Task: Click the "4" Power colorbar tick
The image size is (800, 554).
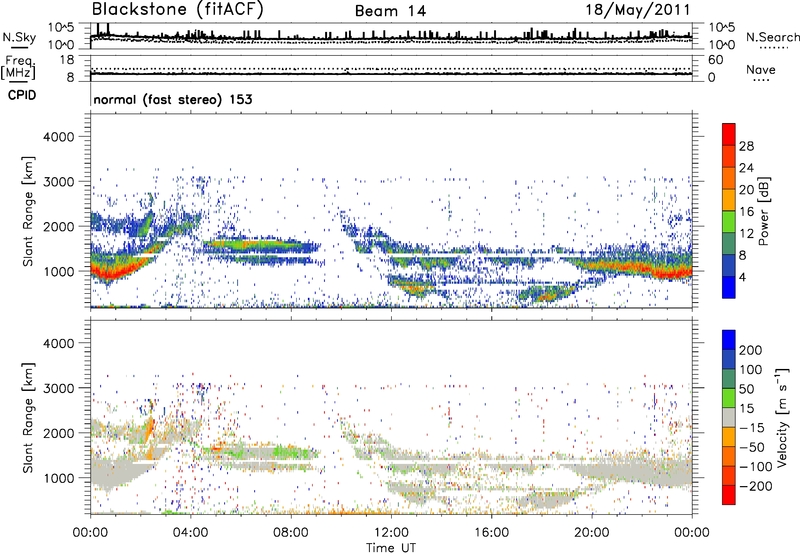Action: [743, 277]
